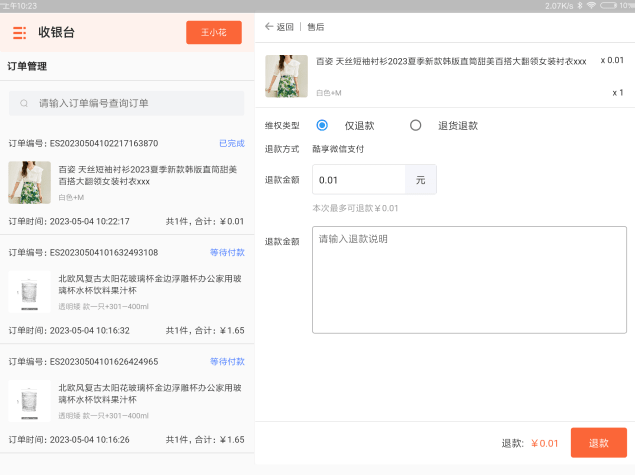Click the 酷享微信支付 refund method text
Image resolution: width=635 pixels, height=475 pixels.
coord(338,149)
